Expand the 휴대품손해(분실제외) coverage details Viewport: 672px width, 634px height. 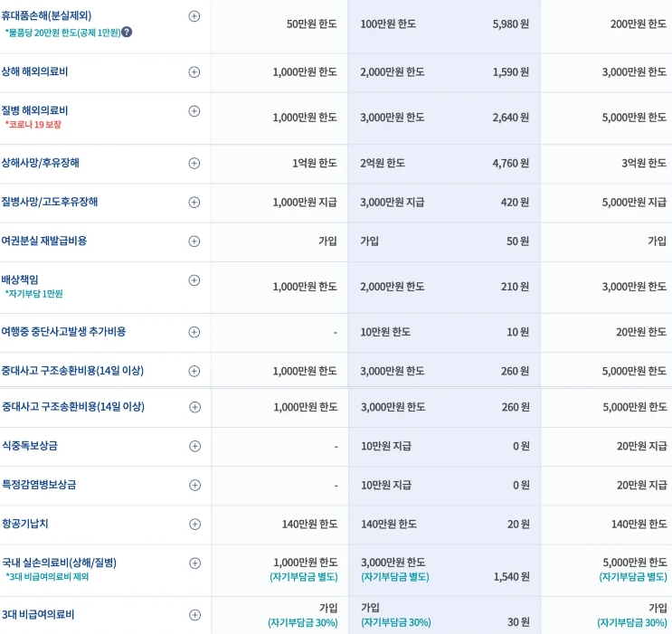tap(194, 16)
